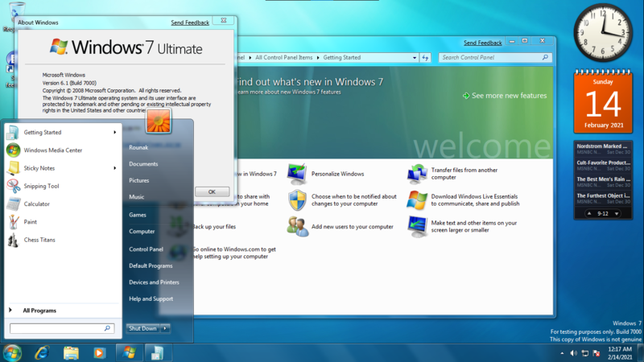Click the start menu search box
This screenshot has height=362, width=644.
[x=62, y=328]
